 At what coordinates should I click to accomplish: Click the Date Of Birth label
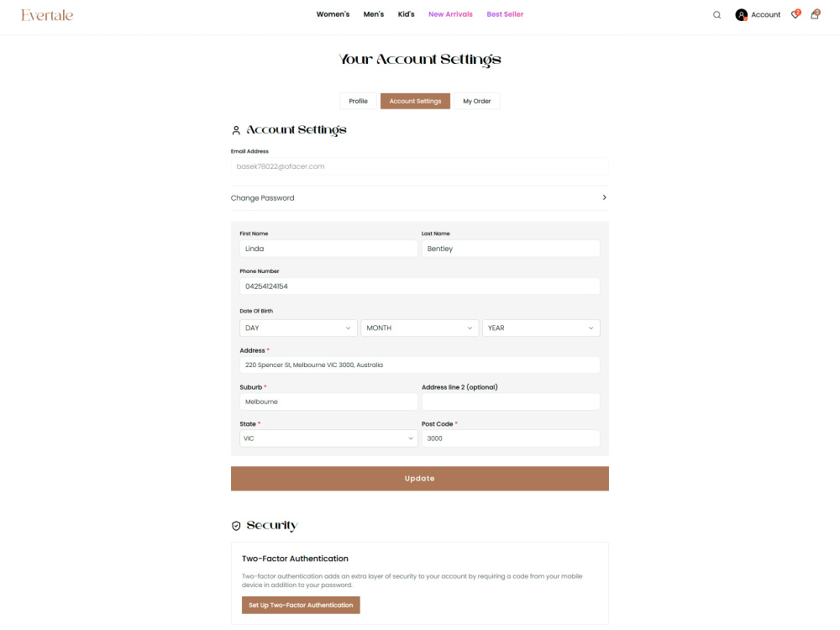coord(256,311)
